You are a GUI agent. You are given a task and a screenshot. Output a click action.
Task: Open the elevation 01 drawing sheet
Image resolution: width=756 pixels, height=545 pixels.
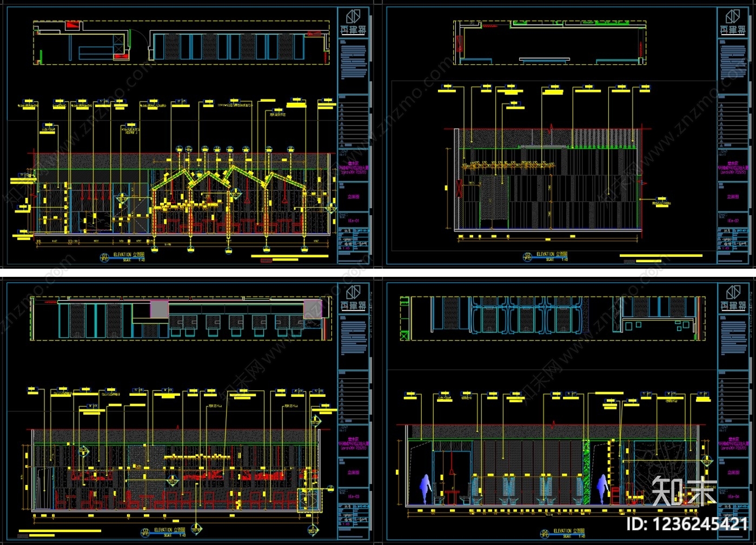[188, 136]
